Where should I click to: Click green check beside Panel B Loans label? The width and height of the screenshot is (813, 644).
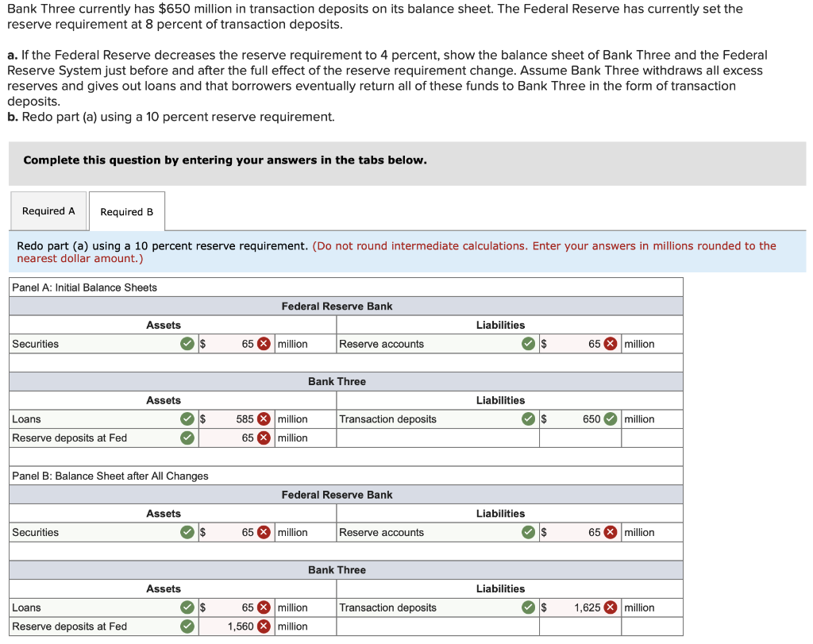click(x=187, y=607)
